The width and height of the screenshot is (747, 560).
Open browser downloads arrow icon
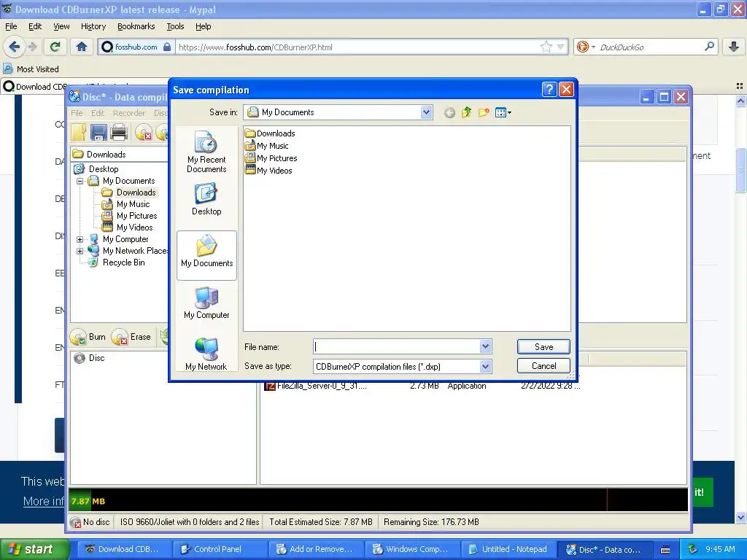(x=734, y=47)
